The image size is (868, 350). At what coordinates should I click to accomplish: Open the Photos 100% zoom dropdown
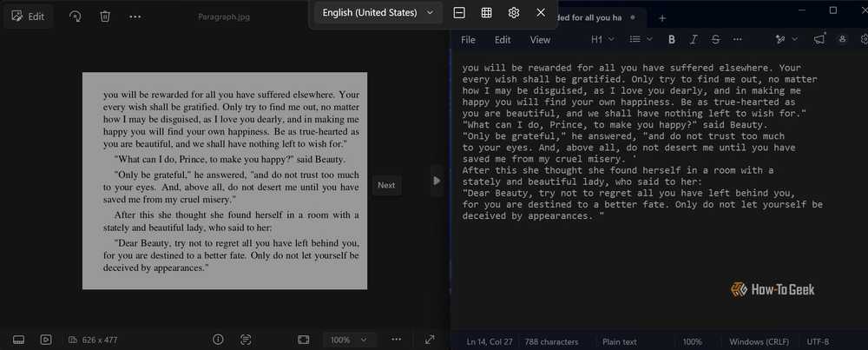coord(349,340)
